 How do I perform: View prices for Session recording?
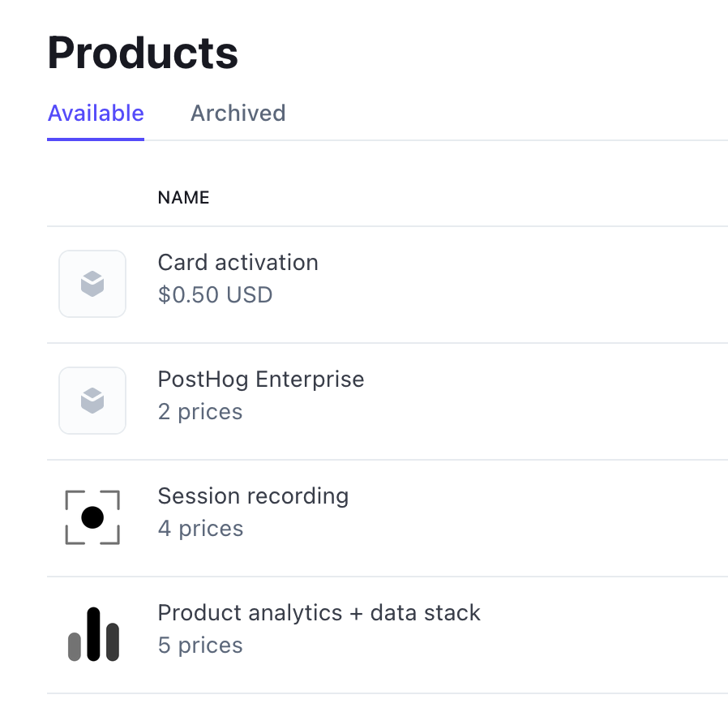click(253, 495)
